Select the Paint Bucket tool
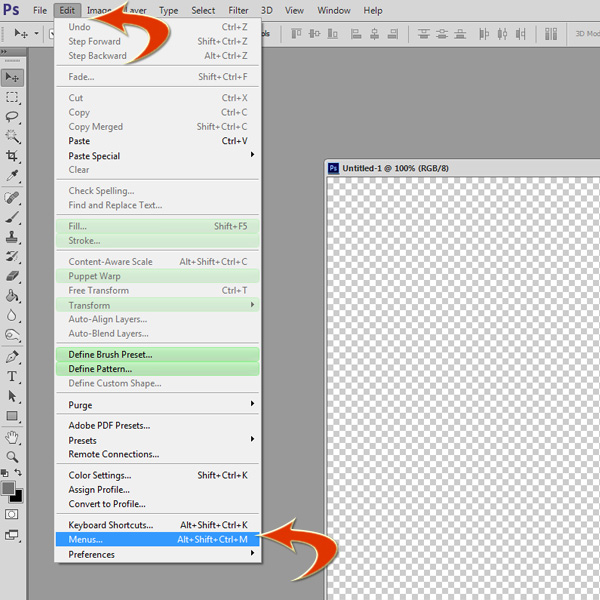Image resolution: width=600 pixels, height=600 pixels. [12, 296]
